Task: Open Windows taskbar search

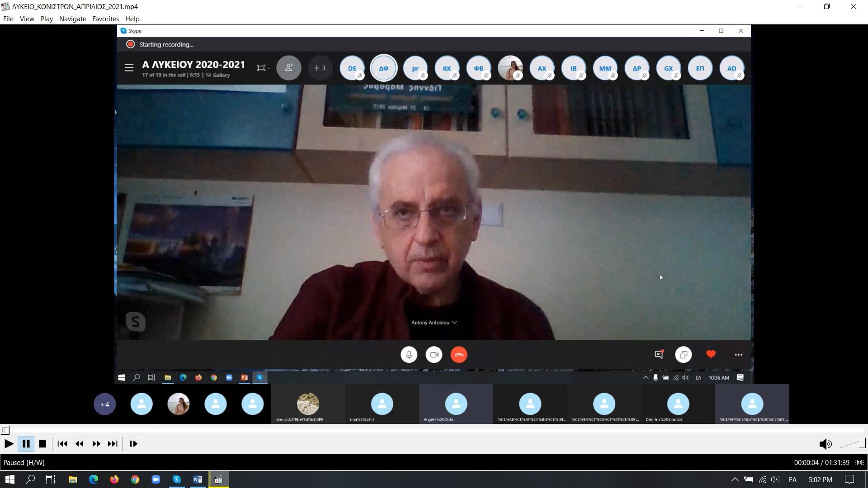Action: coord(30,479)
